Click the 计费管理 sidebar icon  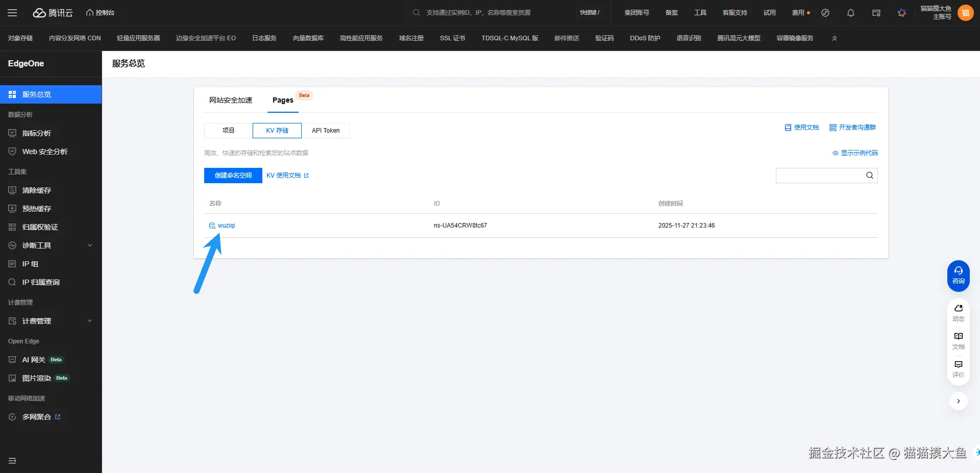click(12, 321)
